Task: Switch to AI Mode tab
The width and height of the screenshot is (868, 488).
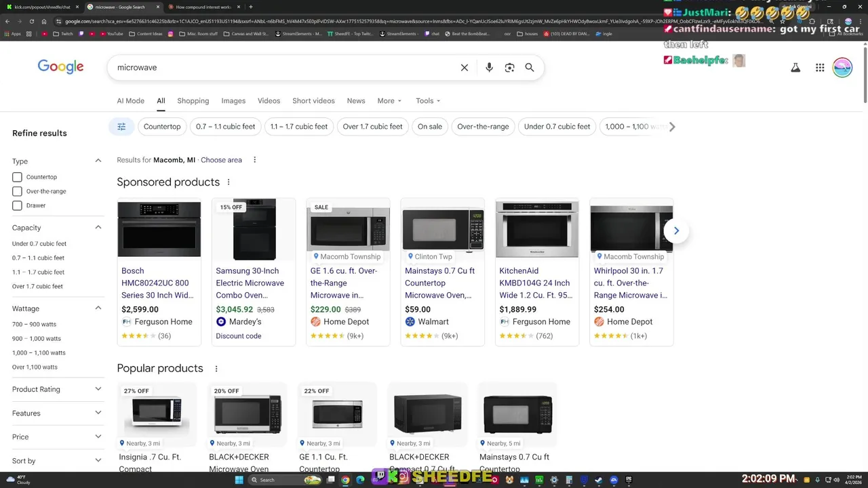Action: point(130,101)
